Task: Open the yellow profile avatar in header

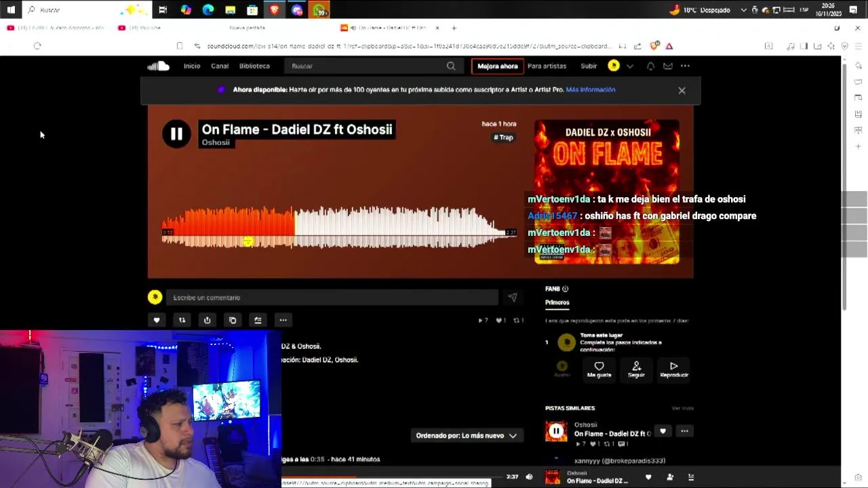Action: tap(614, 66)
